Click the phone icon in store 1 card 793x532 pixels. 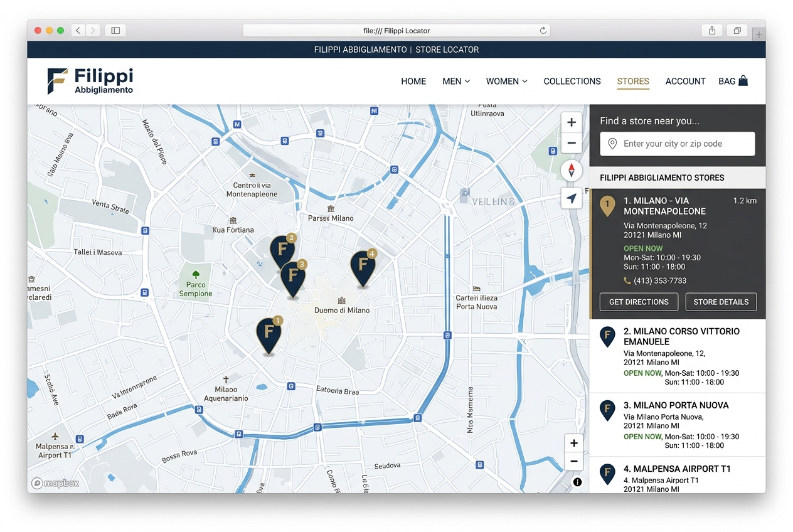pos(627,281)
